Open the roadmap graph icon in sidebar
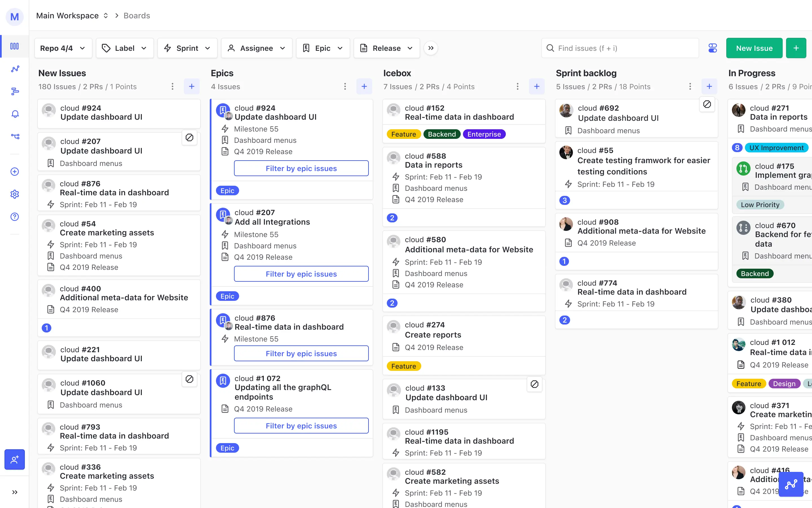 click(x=15, y=69)
